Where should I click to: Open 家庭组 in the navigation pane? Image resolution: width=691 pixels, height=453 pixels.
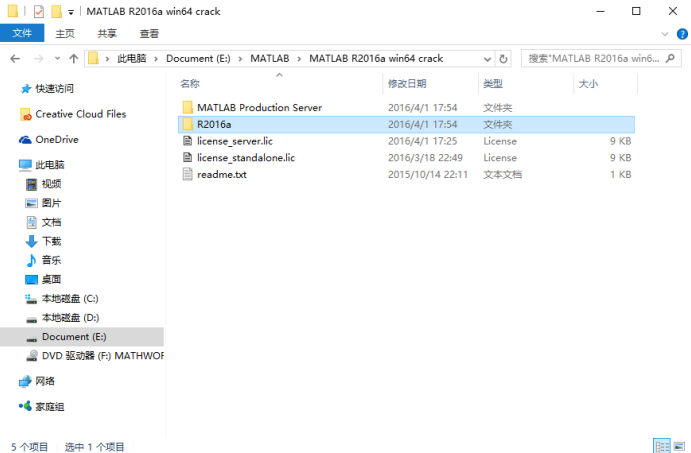(49, 407)
